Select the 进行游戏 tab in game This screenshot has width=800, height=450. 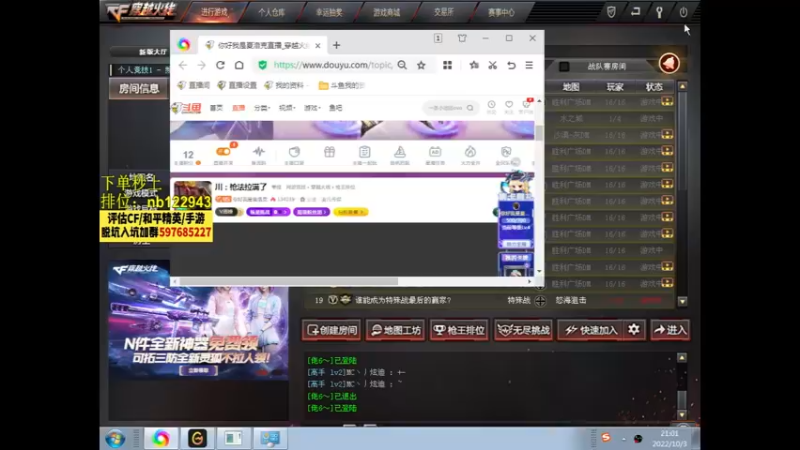(x=214, y=12)
